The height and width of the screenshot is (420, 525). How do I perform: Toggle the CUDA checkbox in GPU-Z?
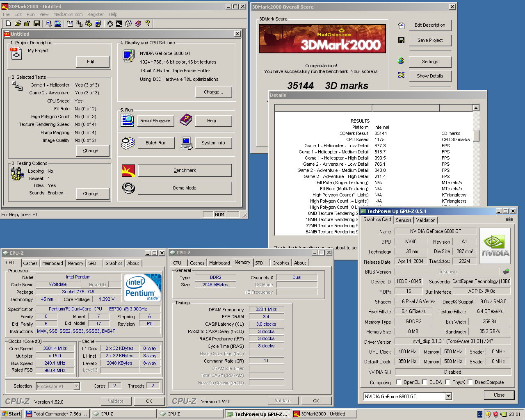coord(425,382)
